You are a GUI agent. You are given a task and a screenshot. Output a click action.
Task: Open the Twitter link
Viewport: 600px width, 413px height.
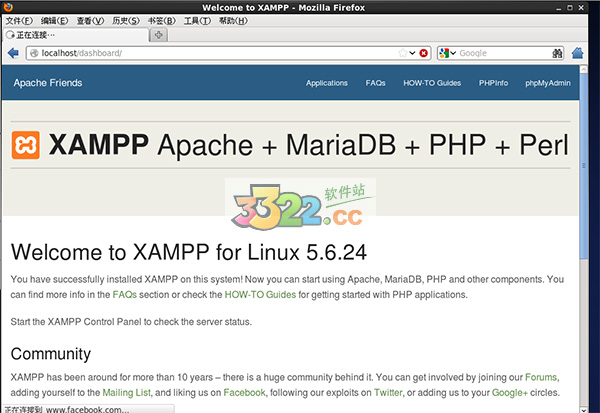pos(388,393)
